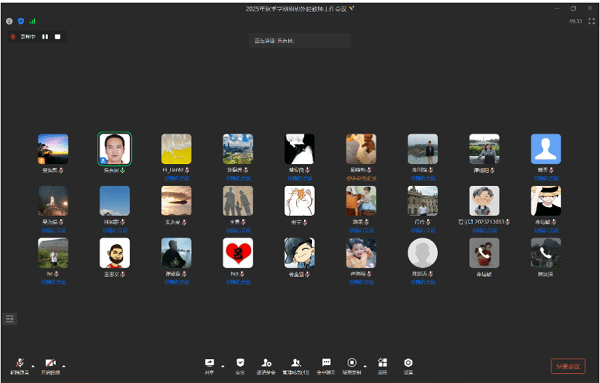Select the European building avatar
600x383 pixels.
tap(423, 201)
